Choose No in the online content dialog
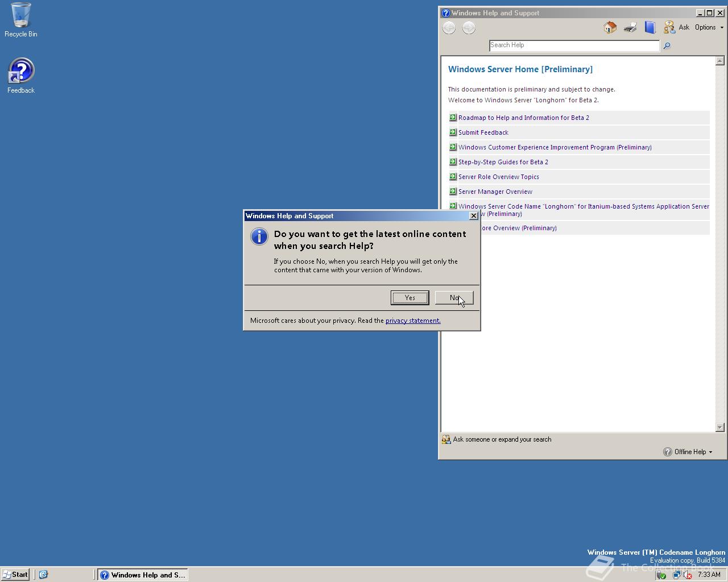 click(454, 298)
